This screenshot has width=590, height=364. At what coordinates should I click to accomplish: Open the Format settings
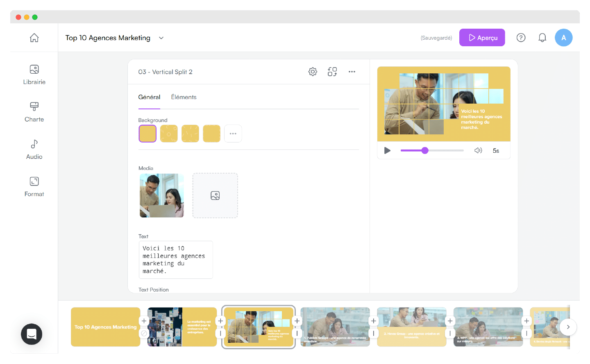pos(34,187)
